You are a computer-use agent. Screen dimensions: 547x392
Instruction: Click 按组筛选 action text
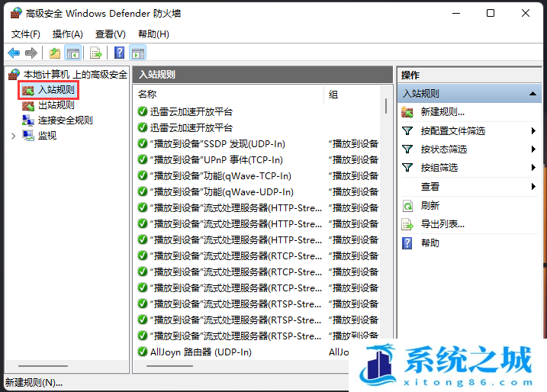(439, 168)
